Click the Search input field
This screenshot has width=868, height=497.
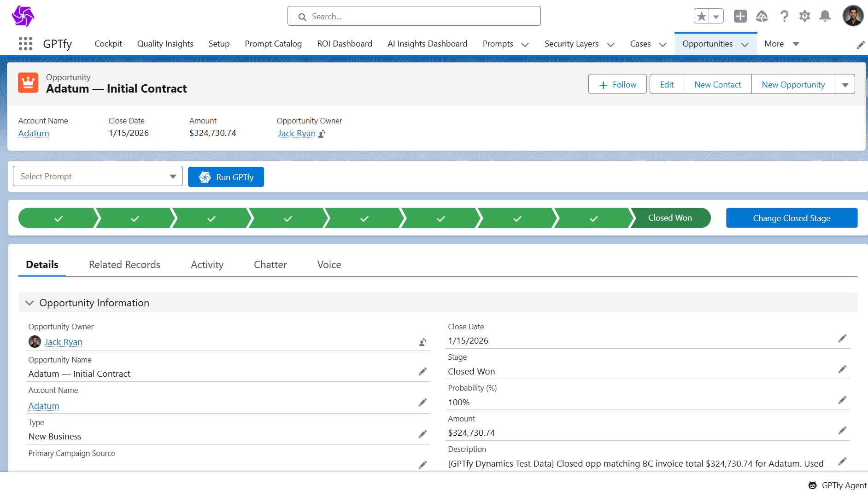(x=414, y=16)
